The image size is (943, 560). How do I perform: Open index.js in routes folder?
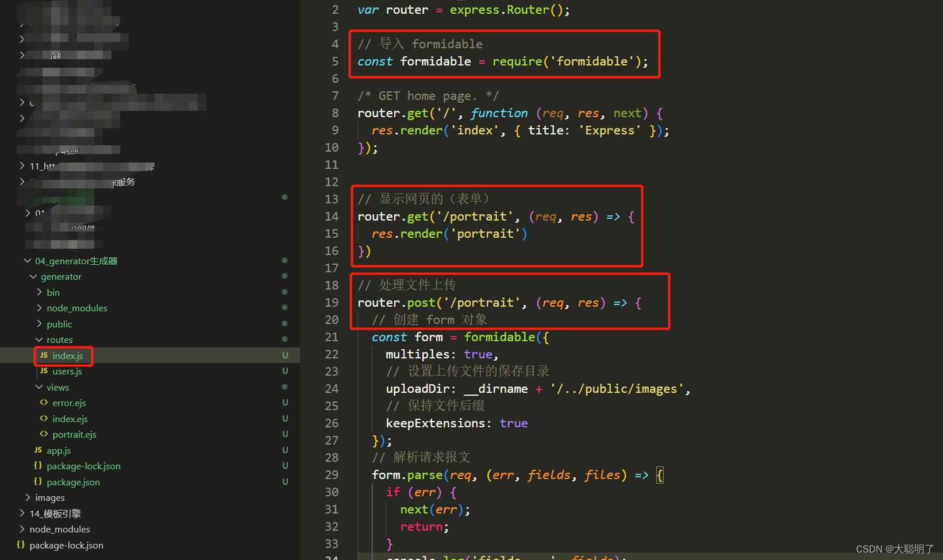(68, 356)
